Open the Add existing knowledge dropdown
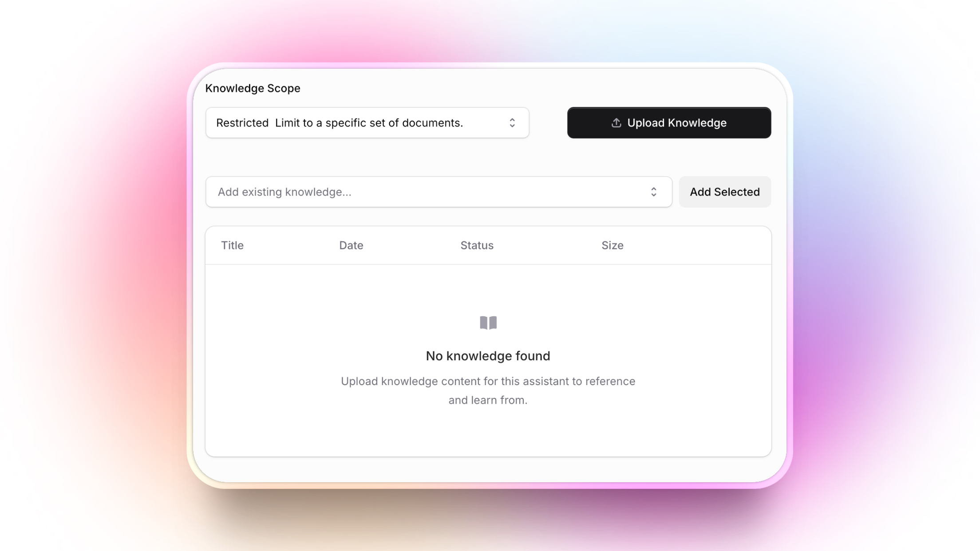The height and width of the screenshot is (551, 980). pos(439,192)
